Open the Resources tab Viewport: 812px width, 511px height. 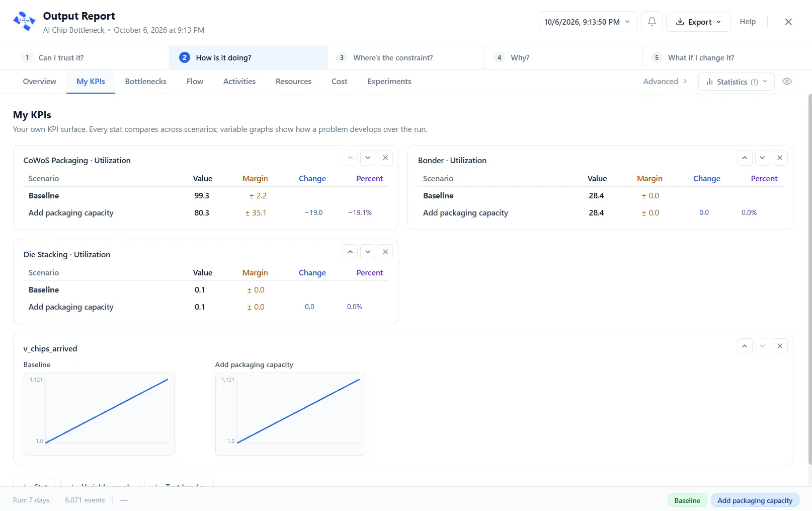(293, 82)
